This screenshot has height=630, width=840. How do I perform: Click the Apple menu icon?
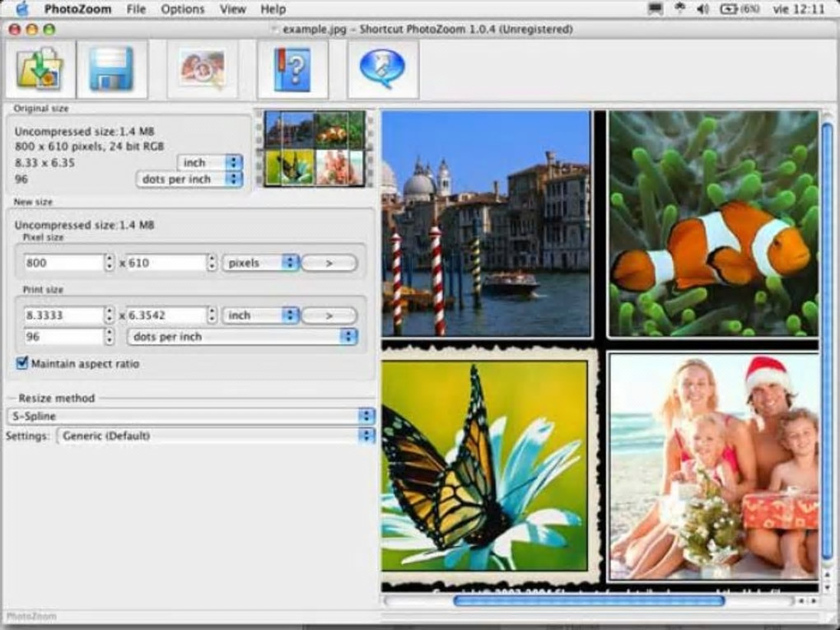(22, 9)
